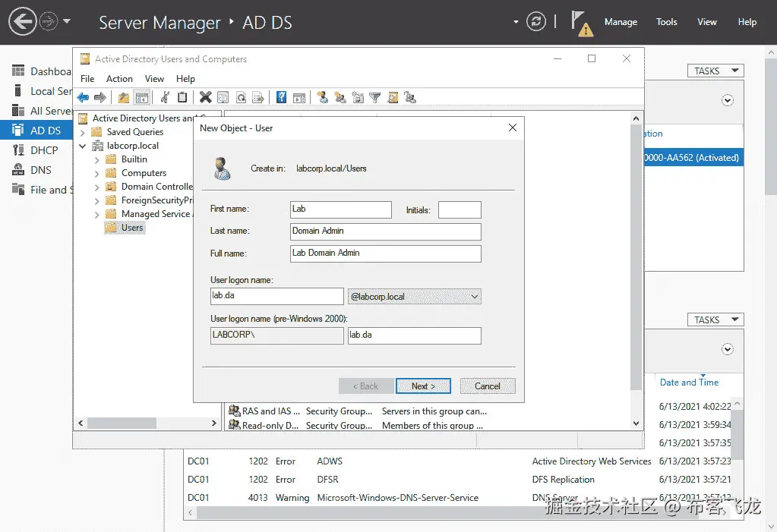Open the notifications flag with warning
777x532 pixels.
582,24
